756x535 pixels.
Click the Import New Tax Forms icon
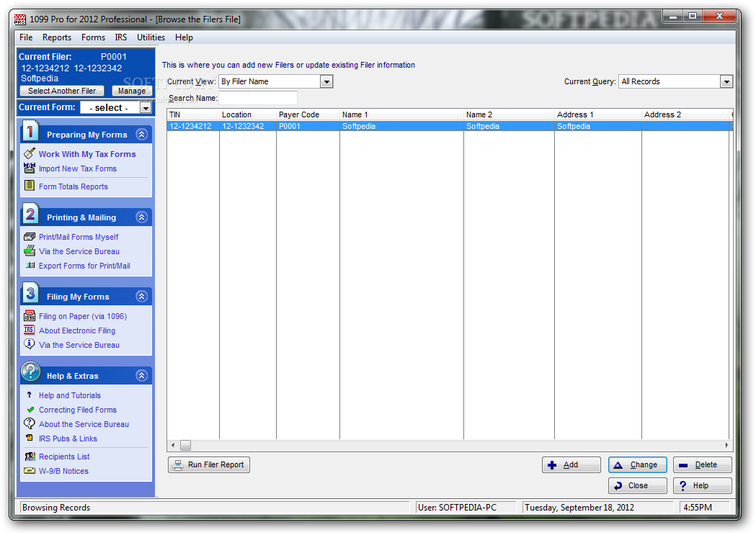coord(30,168)
